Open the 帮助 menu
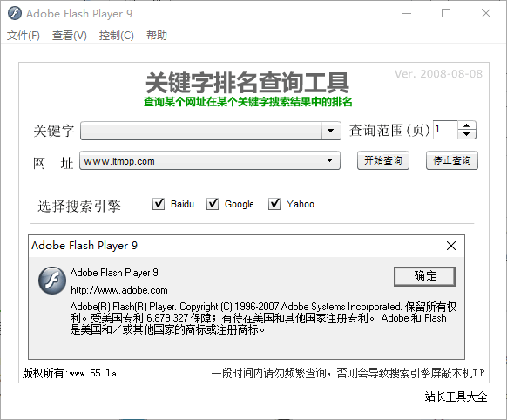507x420 pixels. [157, 35]
